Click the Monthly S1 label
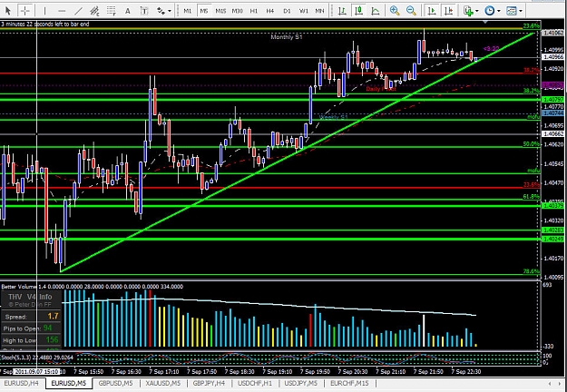 287,37
